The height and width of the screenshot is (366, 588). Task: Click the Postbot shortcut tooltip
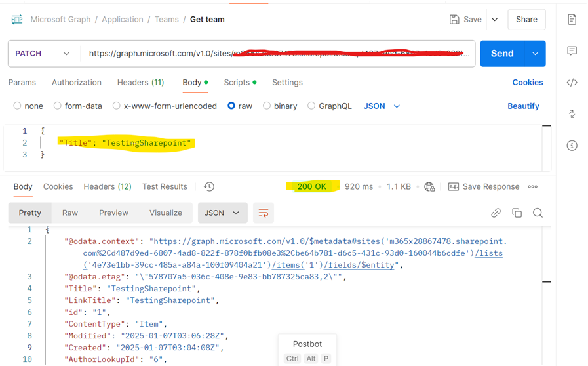[307, 350]
